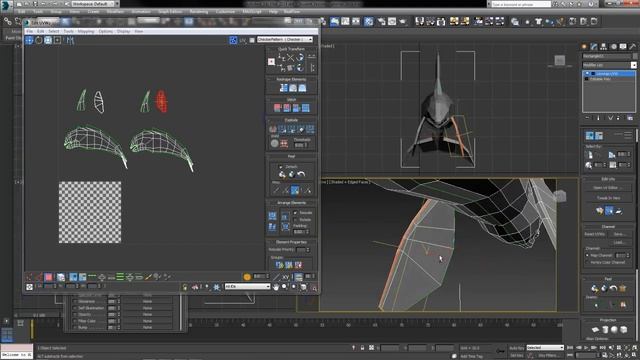Click the Quick Peel icon in command panel Peel rollout

[x=595, y=289]
